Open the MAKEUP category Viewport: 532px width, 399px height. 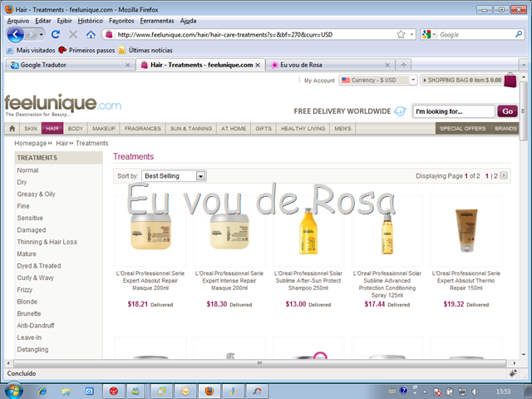pos(104,128)
